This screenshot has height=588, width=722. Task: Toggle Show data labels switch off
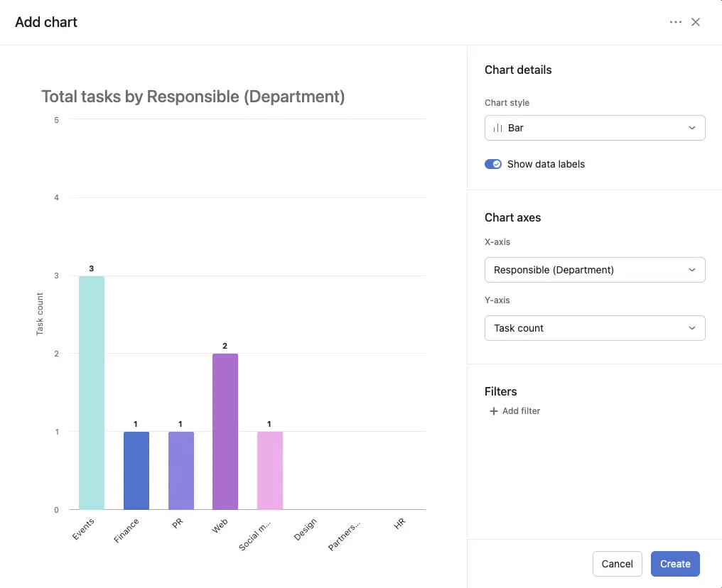(x=493, y=164)
